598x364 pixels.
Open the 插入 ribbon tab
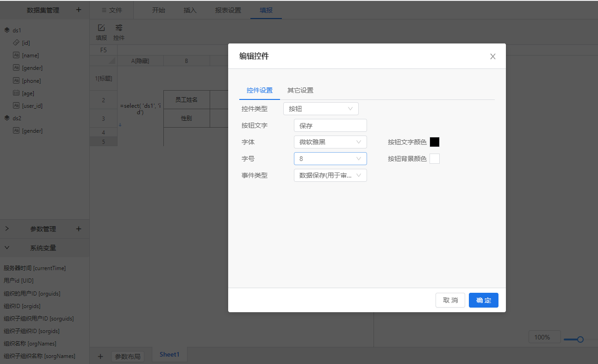[x=190, y=10]
